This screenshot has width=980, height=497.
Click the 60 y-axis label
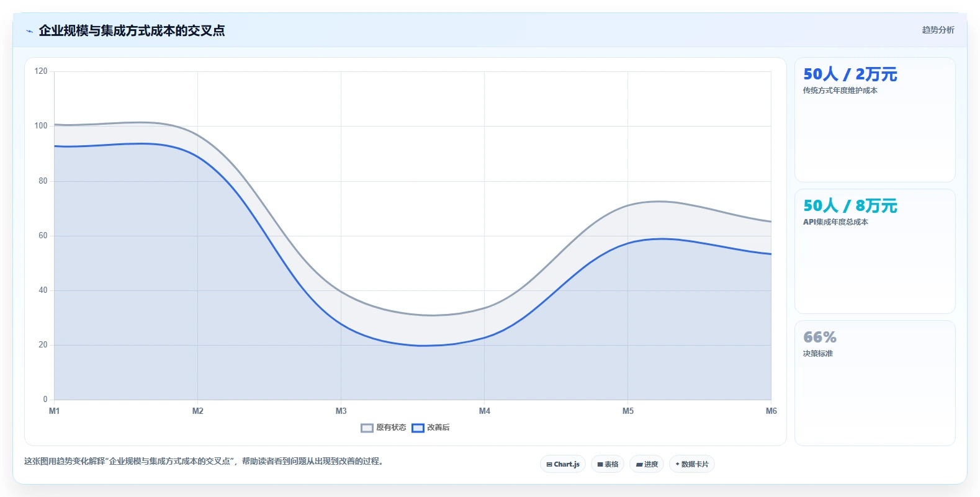[43, 236]
